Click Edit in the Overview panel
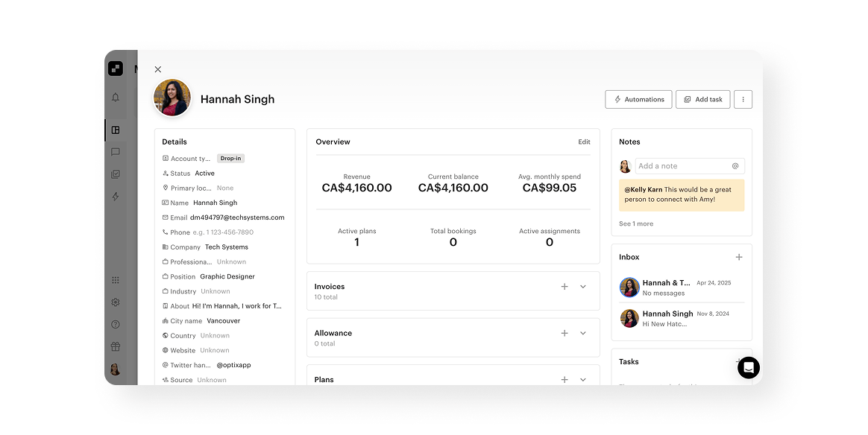This screenshot has width=868, height=435. coord(584,142)
